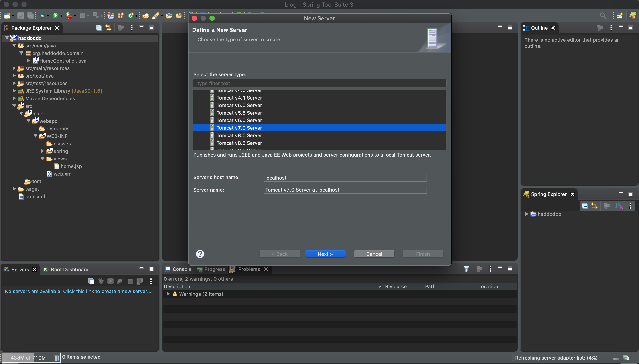This screenshot has width=639, height=364.
Task: Select Tomcat v8.5 Server in list
Action: coord(239,143)
